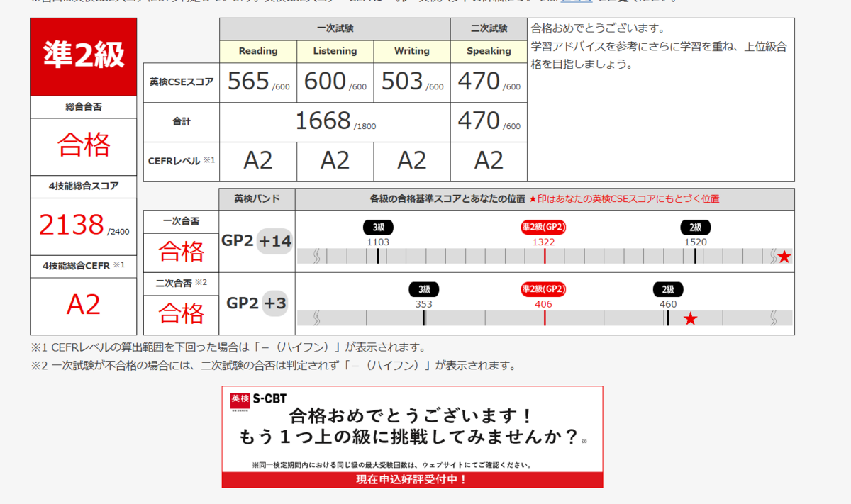Click the 一次試験 header cell

335,29
